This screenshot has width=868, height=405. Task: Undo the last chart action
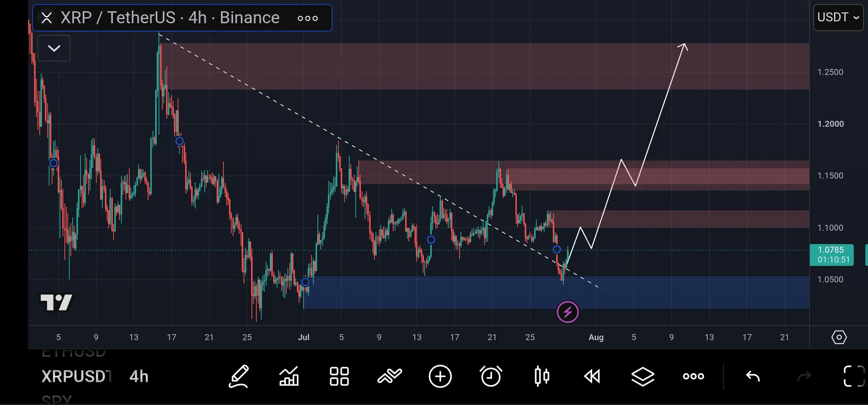click(753, 376)
